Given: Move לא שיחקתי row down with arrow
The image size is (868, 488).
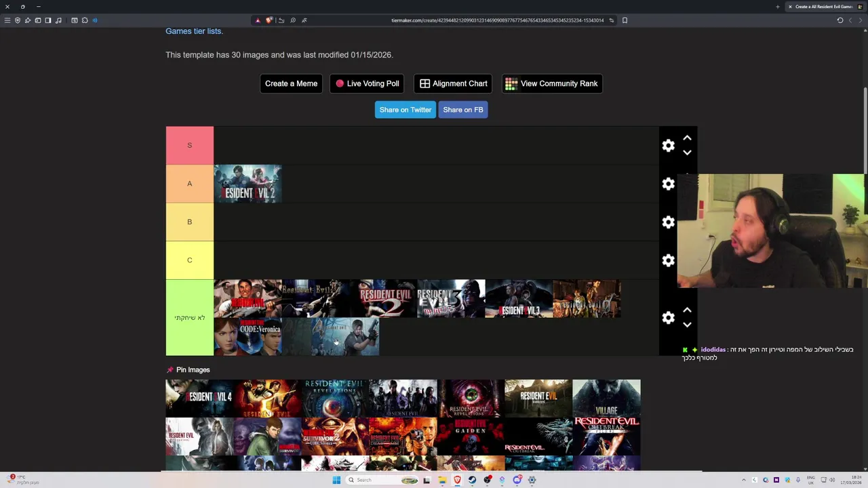Looking at the screenshot, I should [x=687, y=324].
